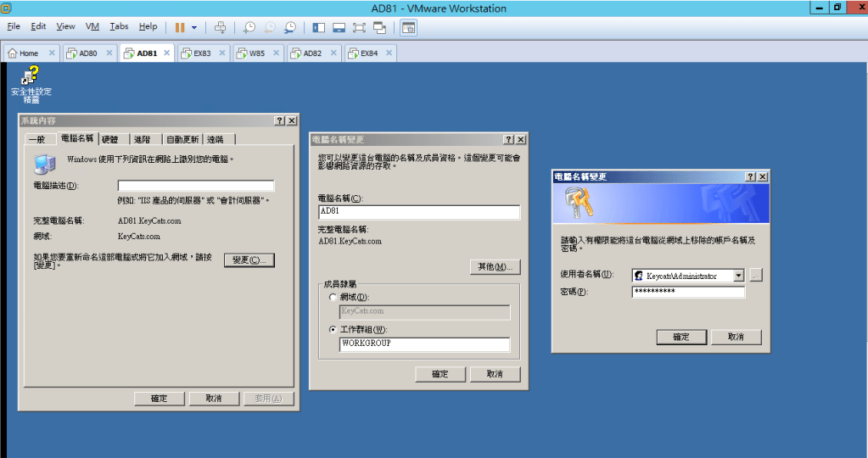The width and height of the screenshot is (868, 458).
Task: Click 確定 in the credentials dialog
Action: (x=681, y=337)
